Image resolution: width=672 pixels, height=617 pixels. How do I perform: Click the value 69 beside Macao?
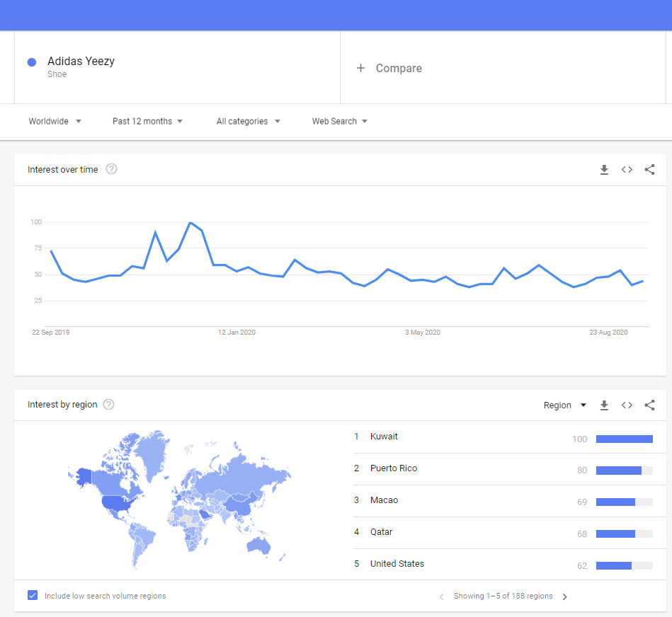pos(582,502)
